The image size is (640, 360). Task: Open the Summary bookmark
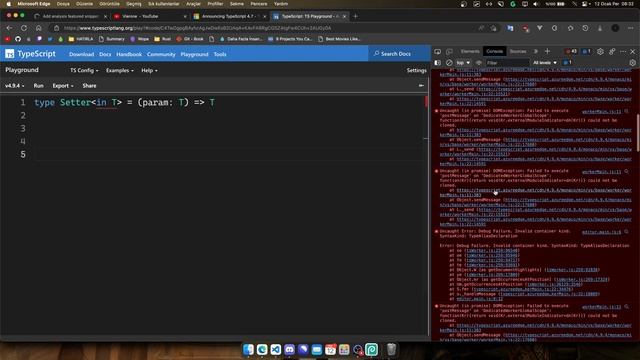click(x=111, y=39)
